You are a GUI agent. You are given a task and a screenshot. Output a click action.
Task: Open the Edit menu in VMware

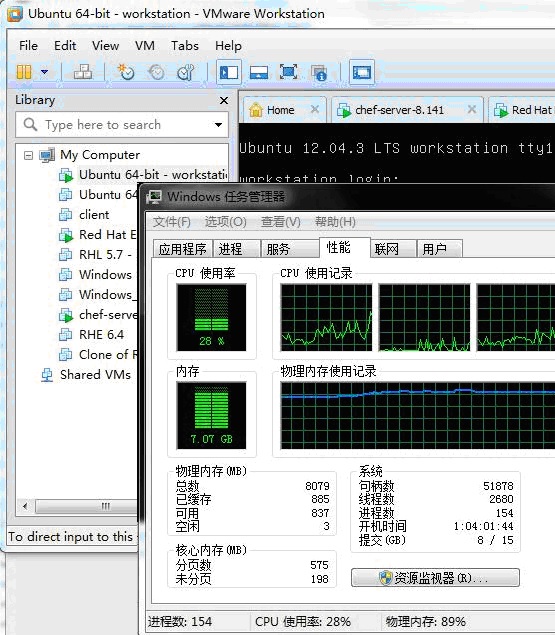tap(65, 46)
